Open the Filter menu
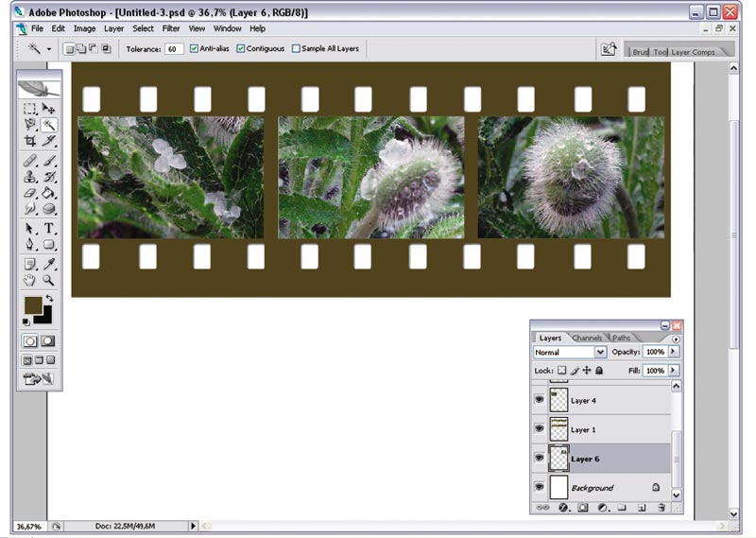This screenshot has width=756, height=538. (171, 28)
